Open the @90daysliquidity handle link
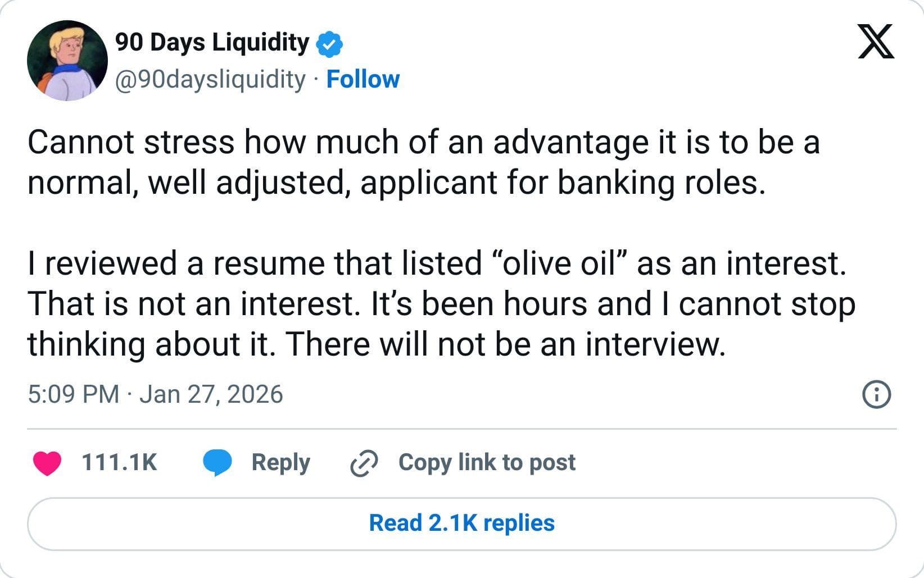 coord(210,80)
